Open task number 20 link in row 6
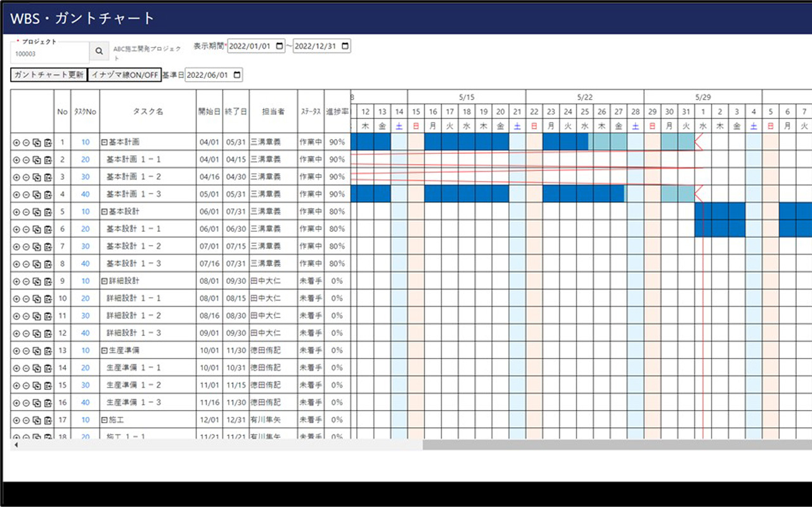Image resolution: width=812 pixels, height=507 pixels. pos(85,229)
